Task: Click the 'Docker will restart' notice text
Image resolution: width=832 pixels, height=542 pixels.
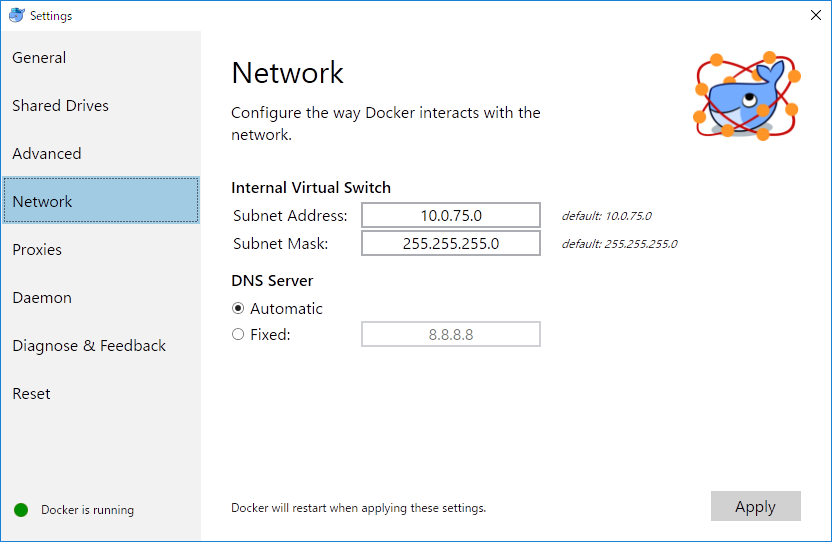Action: point(359,507)
